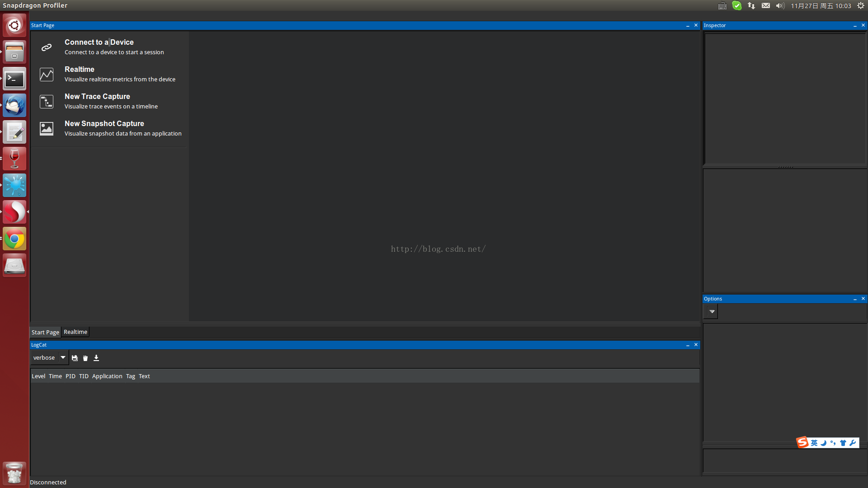The image size is (868, 488).
Task: Select Snapdragon Profiler icon in the dock
Action: point(14,212)
